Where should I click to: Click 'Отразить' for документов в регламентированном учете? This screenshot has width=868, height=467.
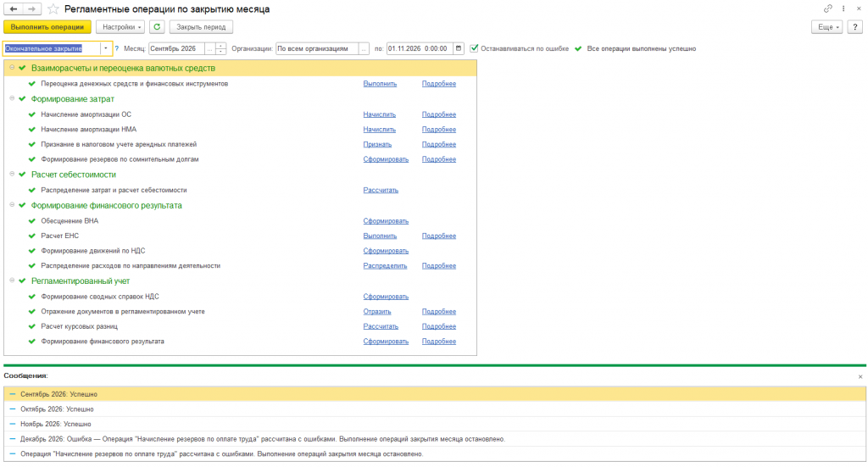click(377, 312)
